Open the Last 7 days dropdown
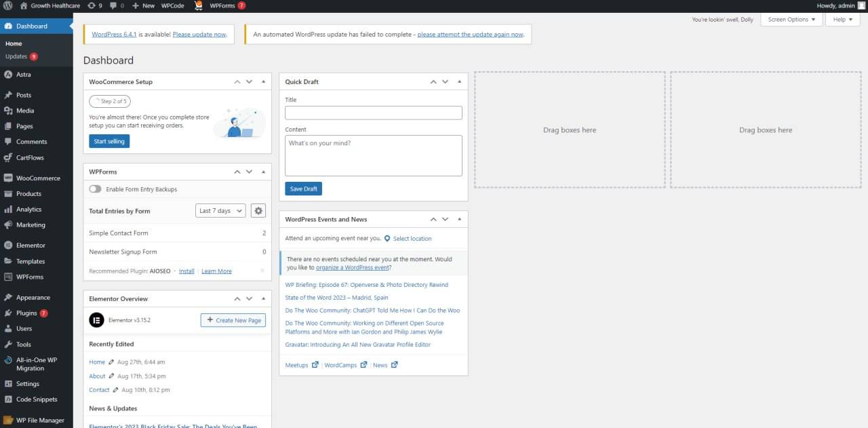Image resolution: width=868 pixels, height=428 pixels. pos(220,211)
